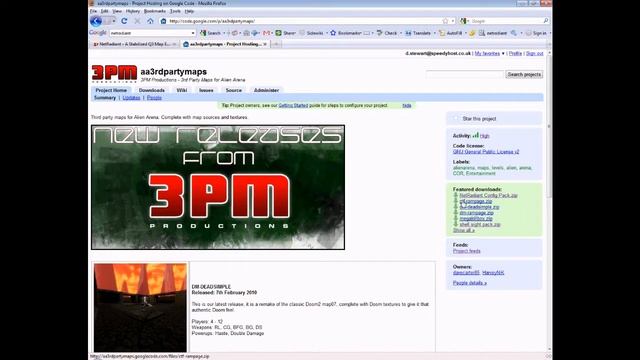This screenshot has width=640, height=360.
Task: Click AutoFill in the Google toolbar
Action: 451,33
